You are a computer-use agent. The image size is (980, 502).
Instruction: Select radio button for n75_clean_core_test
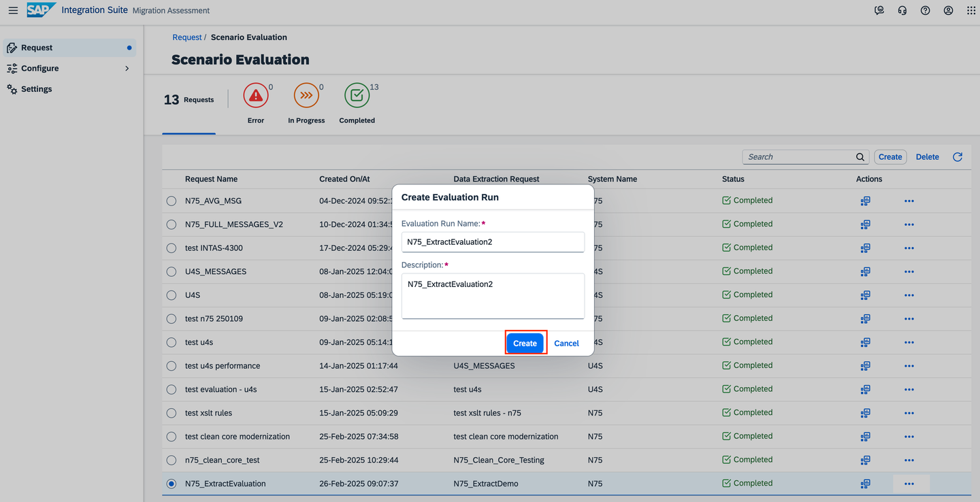click(x=171, y=460)
